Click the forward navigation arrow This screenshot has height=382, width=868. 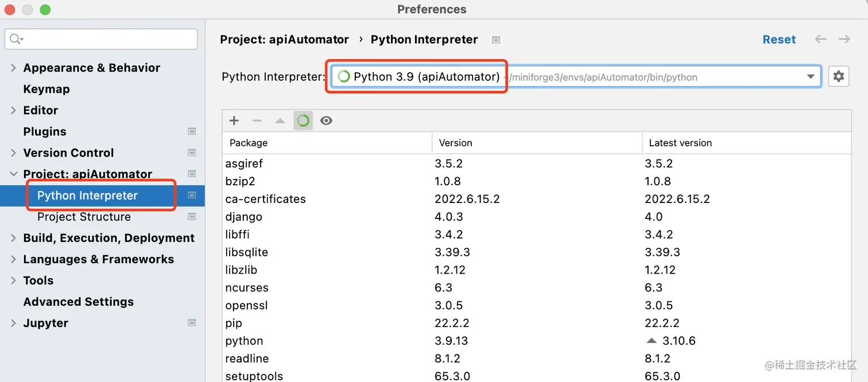point(844,40)
